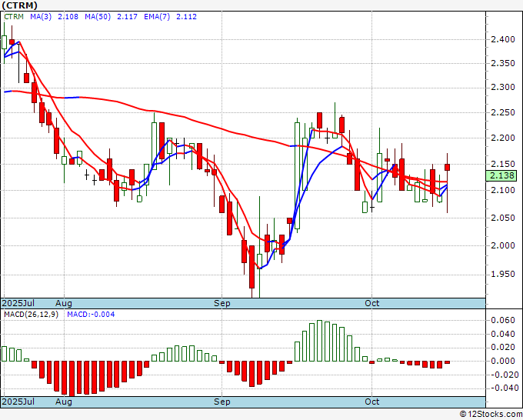Click the deepest red MACD bar in August
The width and height of the screenshot is (523, 420).
click(72, 378)
